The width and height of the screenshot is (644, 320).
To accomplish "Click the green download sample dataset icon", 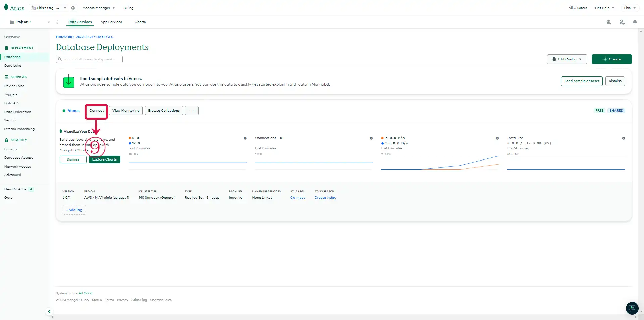I will 69,81.
